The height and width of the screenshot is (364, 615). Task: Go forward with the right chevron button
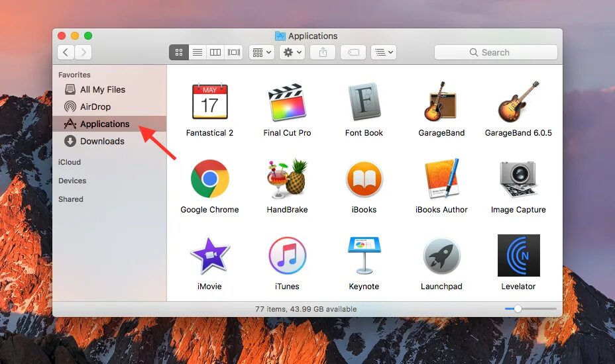pyautogui.click(x=83, y=52)
